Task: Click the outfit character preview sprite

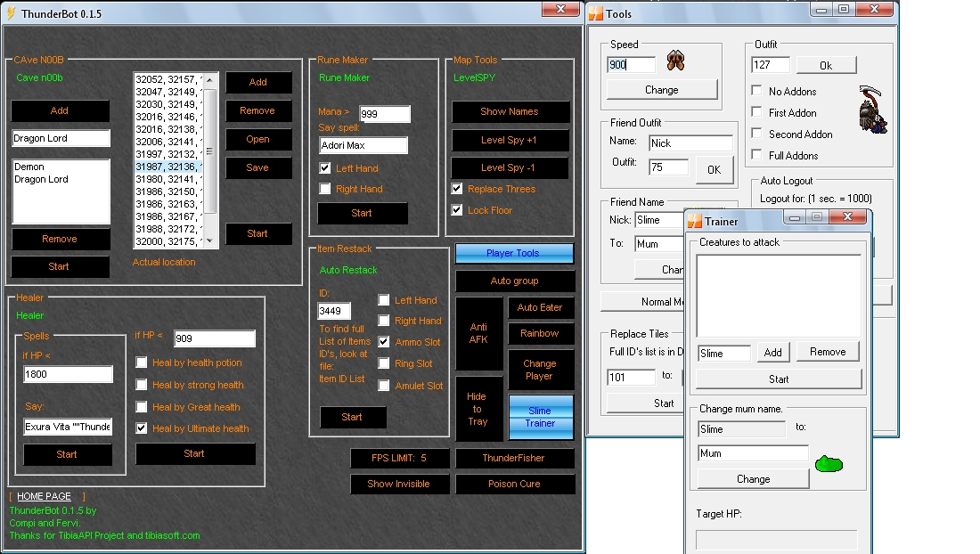Action: click(x=872, y=110)
